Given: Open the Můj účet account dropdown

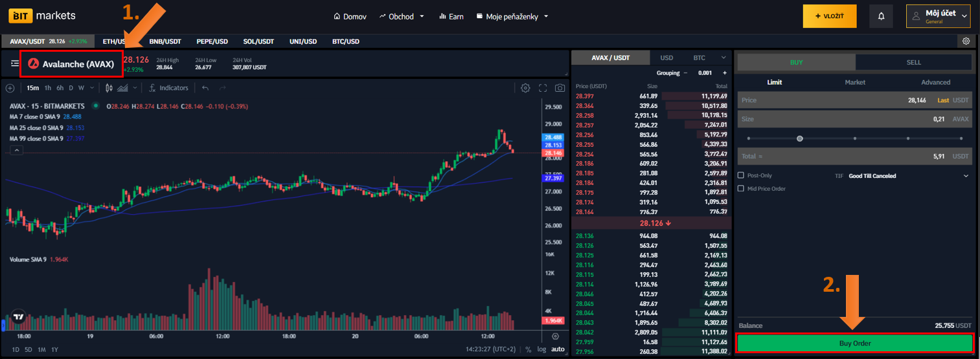Looking at the screenshot, I should (x=939, y=16).
